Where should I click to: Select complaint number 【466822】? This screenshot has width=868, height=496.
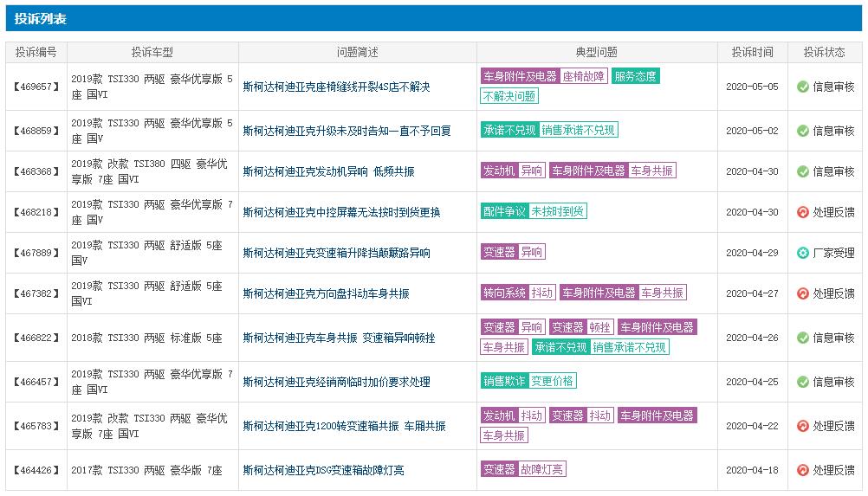[36, 338]
